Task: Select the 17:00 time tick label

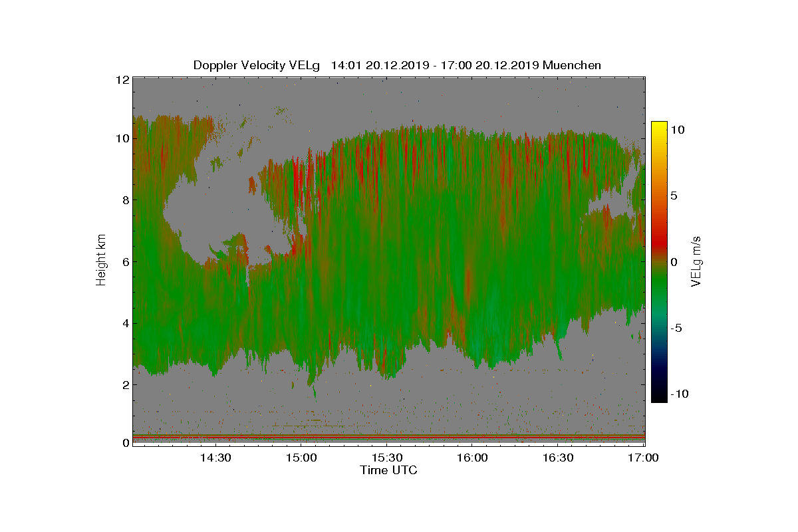Action: [x=644, y=458]
